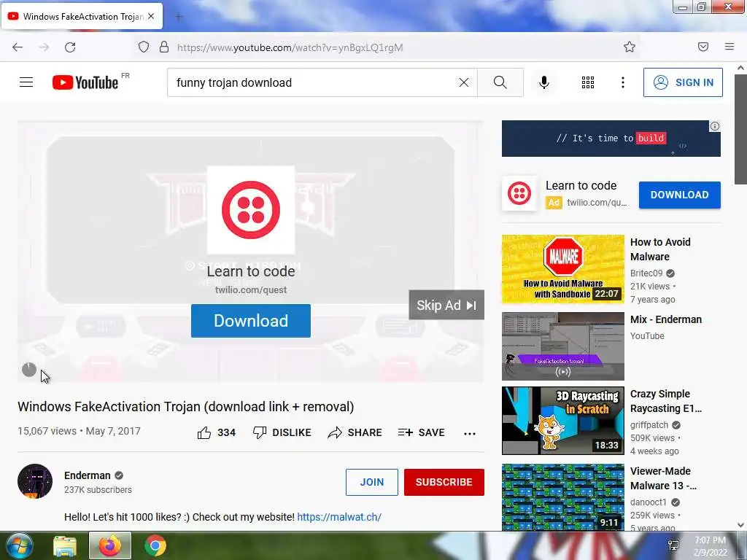This screenshot has height=560, width=747.
Task: Click the SIGN IN button
Action: 683,82
